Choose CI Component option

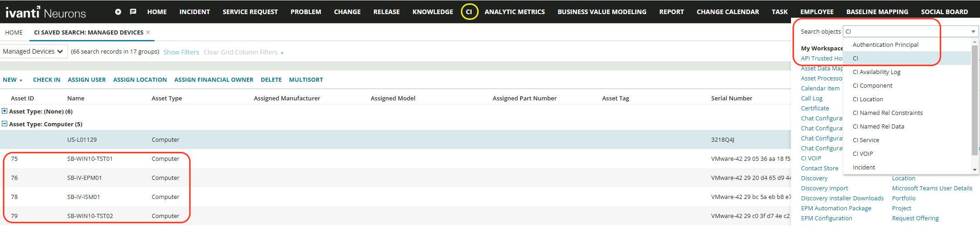coord(907,85)
